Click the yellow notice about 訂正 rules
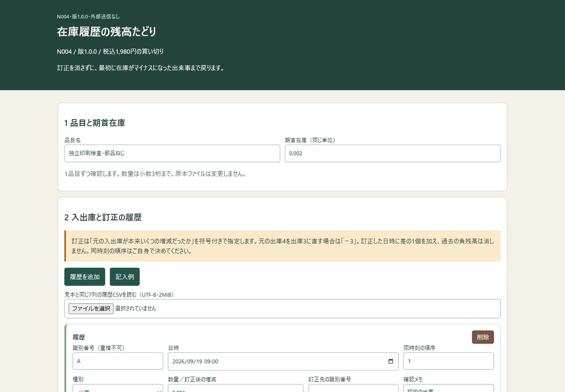The image size is (565, 392). tap(282, 246)
